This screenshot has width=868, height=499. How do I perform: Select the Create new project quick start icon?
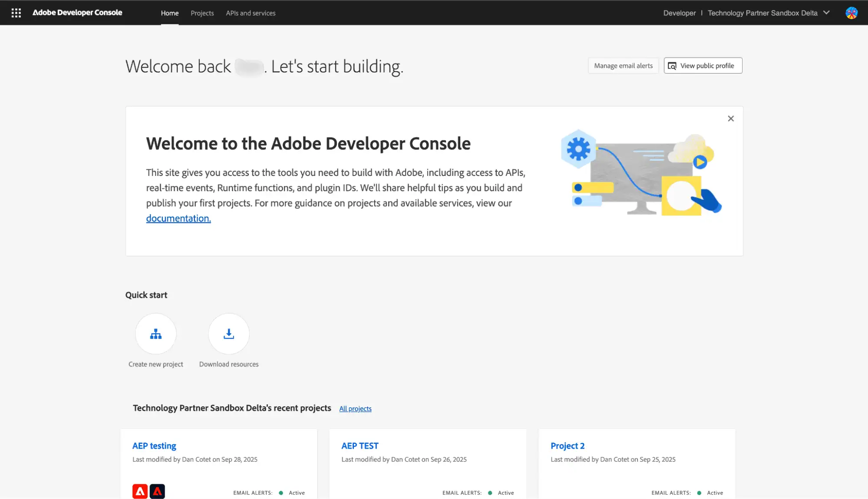[x=155, y=334]
